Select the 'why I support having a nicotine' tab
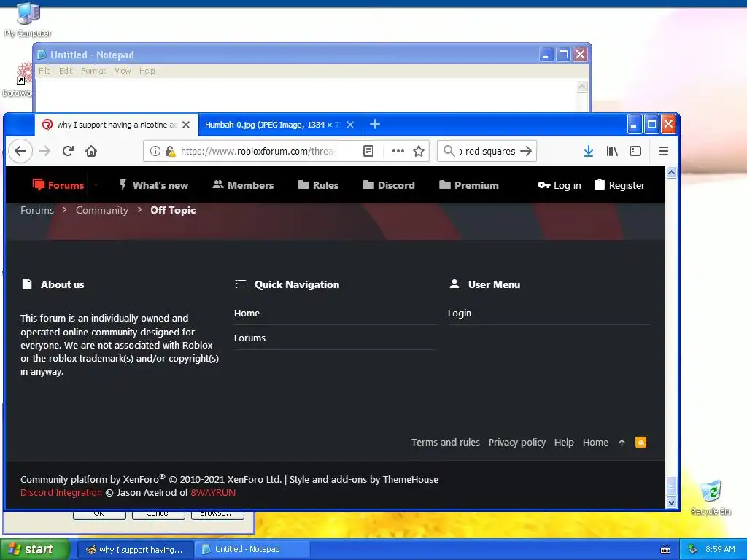This screenshot has height=560, width=747. (x=109, y=125)
